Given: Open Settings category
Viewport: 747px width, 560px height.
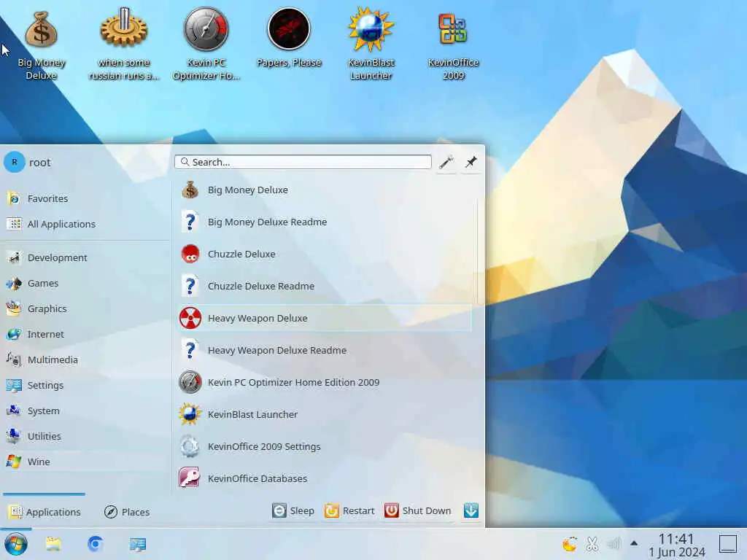Looking at the screenshot, I should click(x=86, y=385).
